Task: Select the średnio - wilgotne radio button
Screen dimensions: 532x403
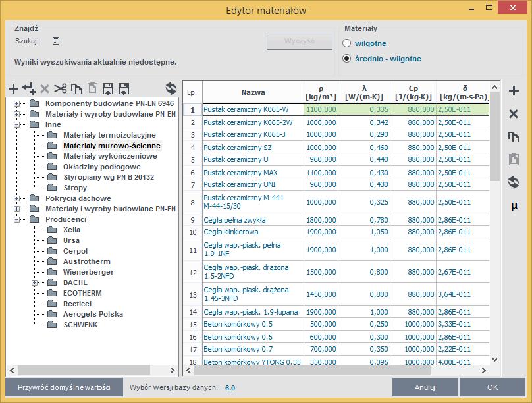Action: pos(346,59)
